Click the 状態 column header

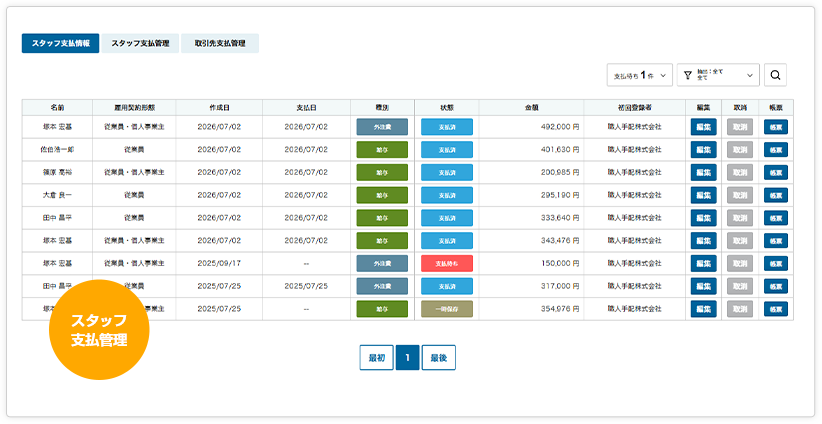447,108
